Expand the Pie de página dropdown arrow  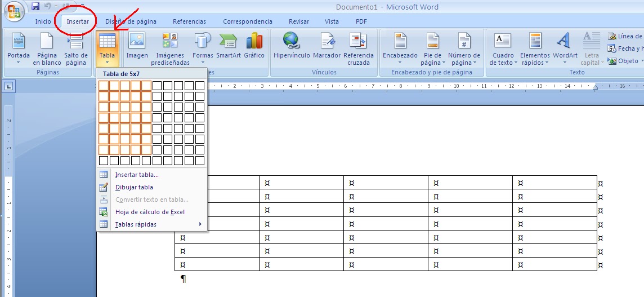pyautogui.click(x=444, y=63)
